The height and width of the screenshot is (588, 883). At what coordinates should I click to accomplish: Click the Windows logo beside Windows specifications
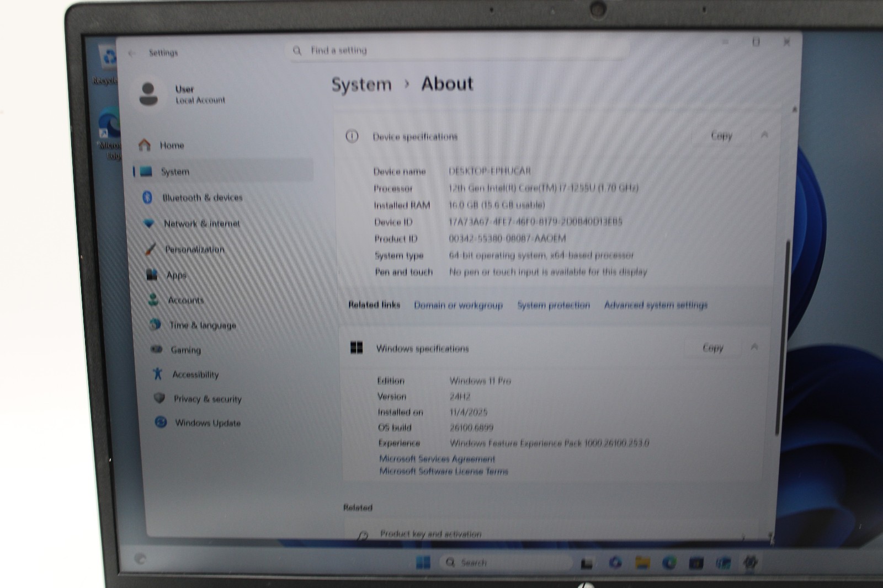pos(357,348)
